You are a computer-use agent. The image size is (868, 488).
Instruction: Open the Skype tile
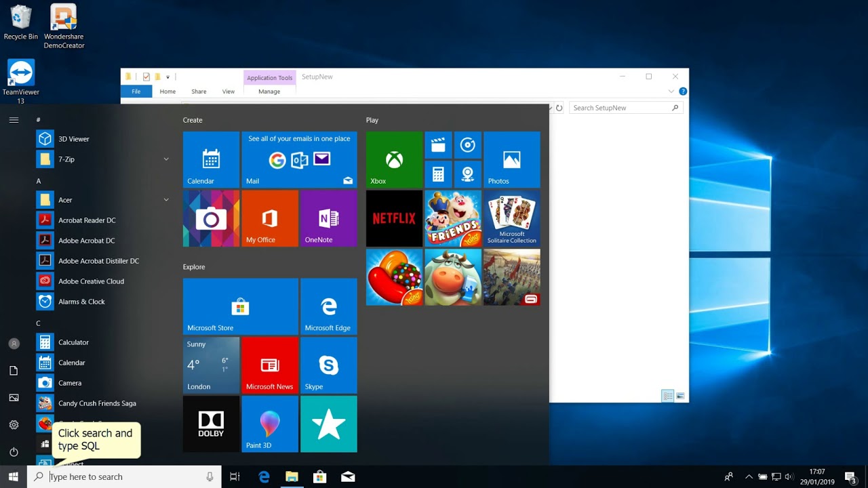tap(329, 365)
